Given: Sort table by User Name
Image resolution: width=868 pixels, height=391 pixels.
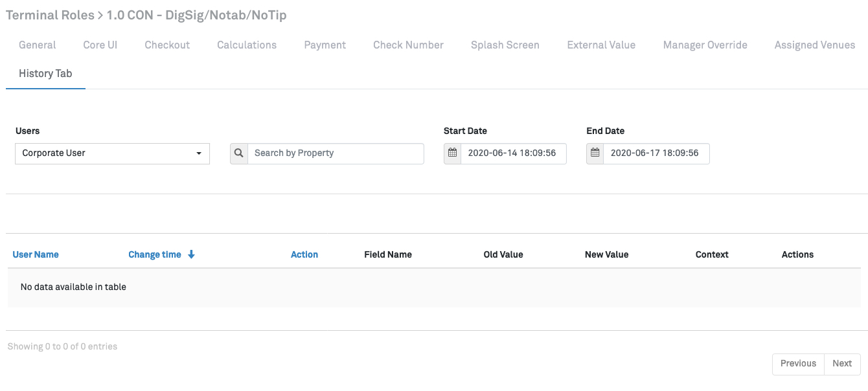Looking at the screenshot, I should point(36,254).
